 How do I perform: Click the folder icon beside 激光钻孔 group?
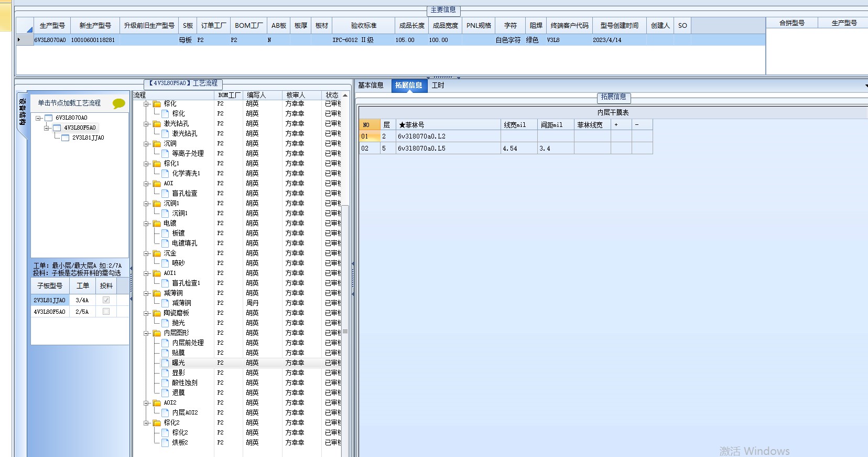point(157,124)
